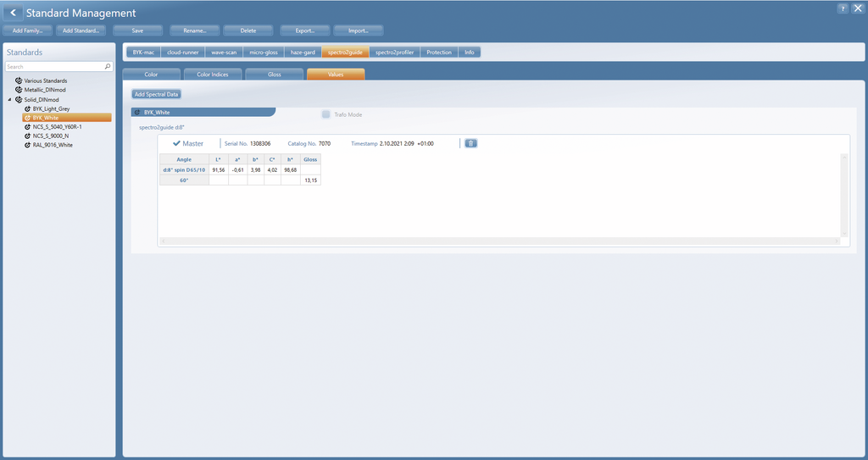Click the C* value 4,02
Image resolution: width=868 pixels, height=460 pixels.
click(x=272, y=170)
